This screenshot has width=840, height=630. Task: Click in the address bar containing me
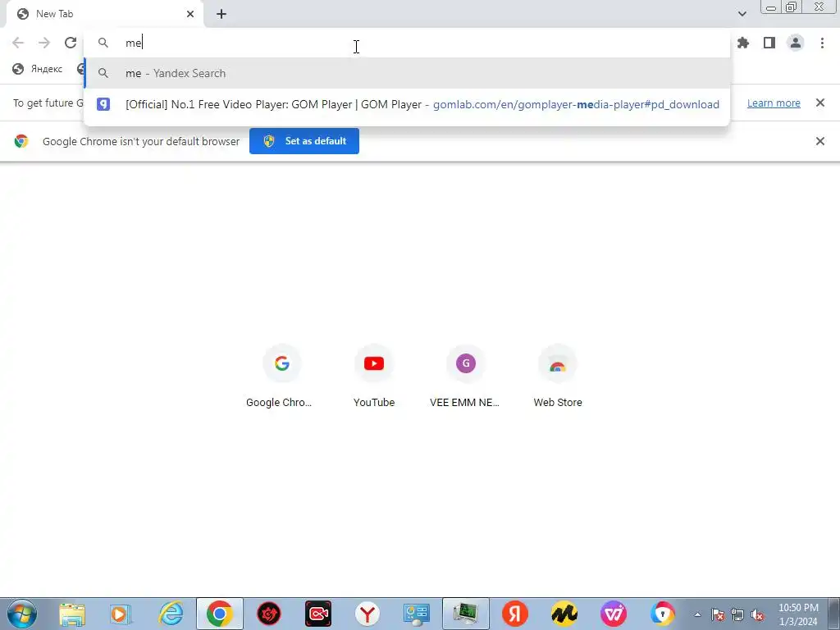tap(407, 43)
